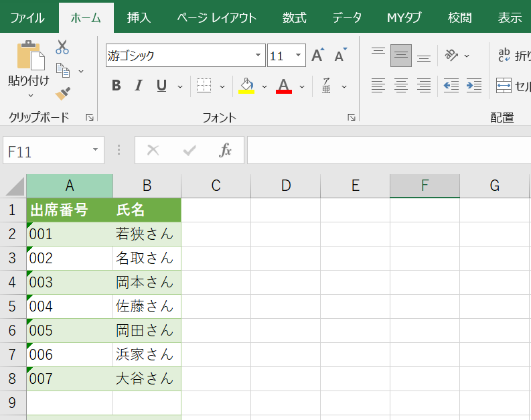Toggle Italic formatting
The width and height of the screenshot is (531, 420).
tap(139, 86)
